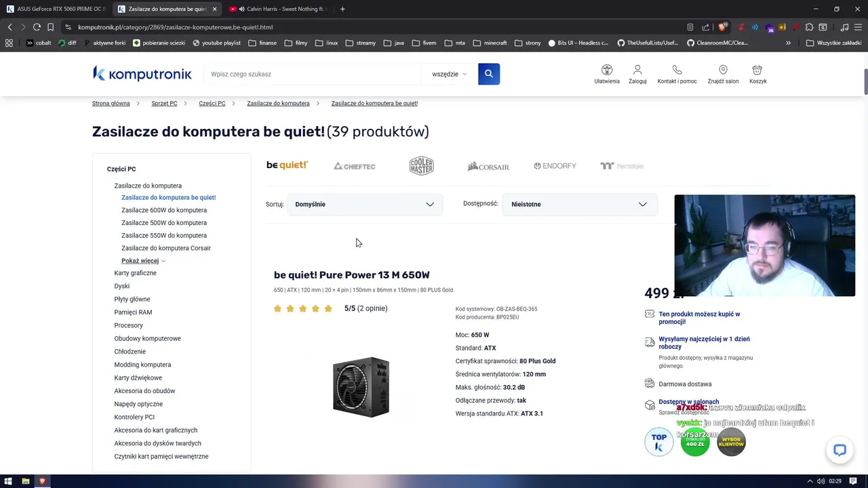Open the wszędzie search scope dropdown

point(449,74)
